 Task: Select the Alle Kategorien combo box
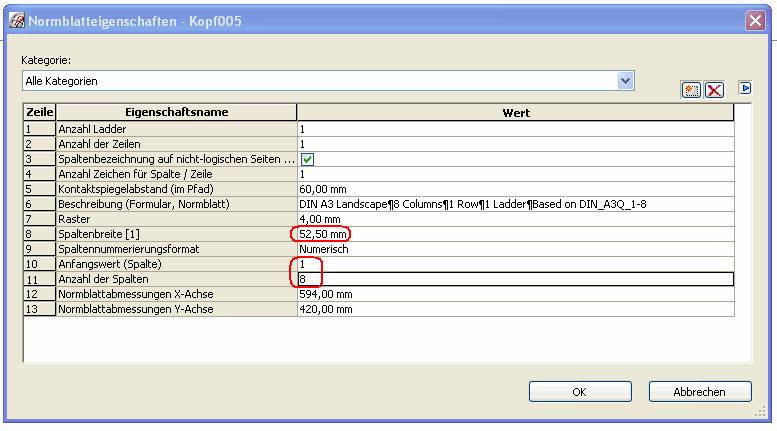click(328, 81)
